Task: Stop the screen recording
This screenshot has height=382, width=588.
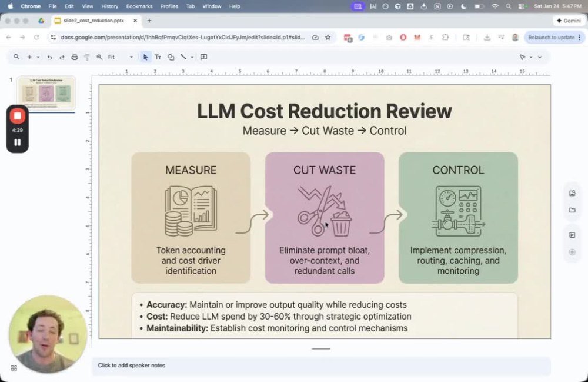Action: pyautogui.click(x=17, y=116)
